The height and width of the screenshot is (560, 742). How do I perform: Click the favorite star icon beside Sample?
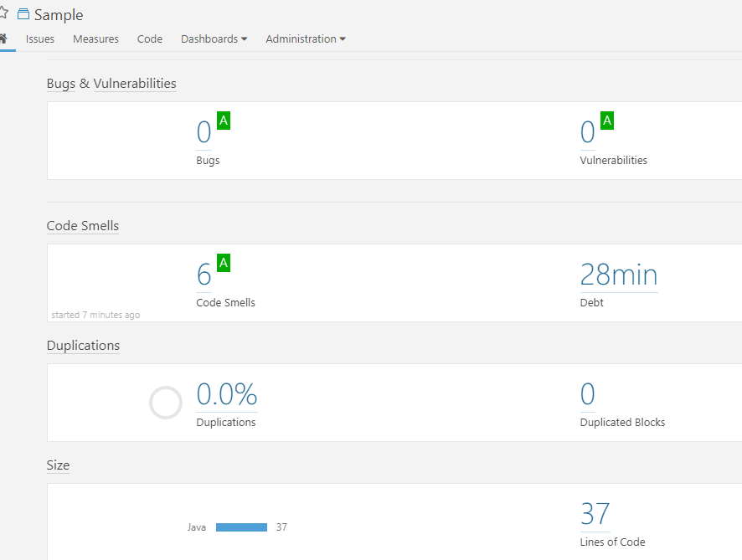coord(3,14)
